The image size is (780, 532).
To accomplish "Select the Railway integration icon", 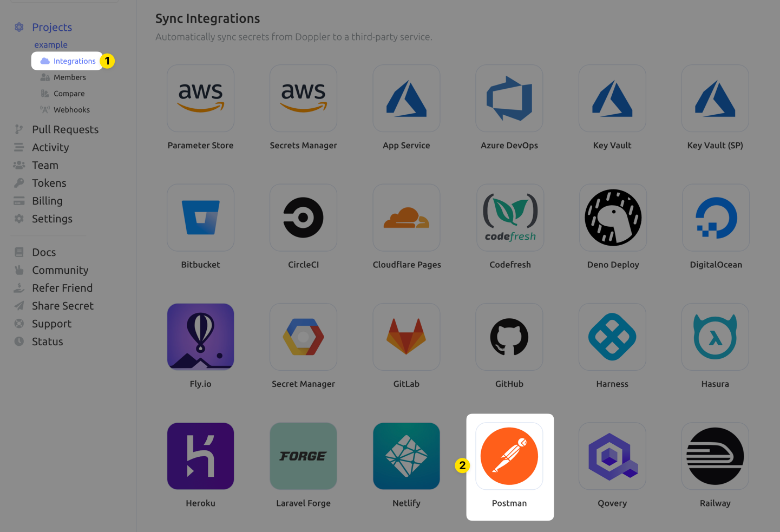I will (x=715, y=456).
